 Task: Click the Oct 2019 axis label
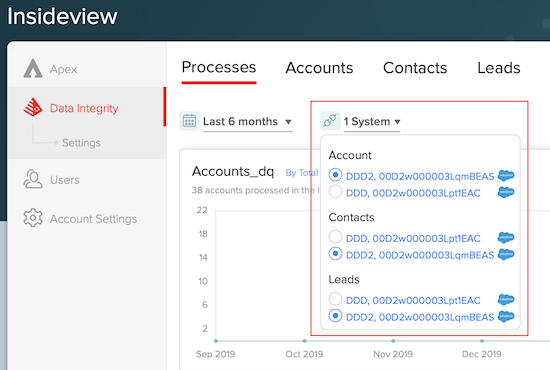(x=304, y=354)
